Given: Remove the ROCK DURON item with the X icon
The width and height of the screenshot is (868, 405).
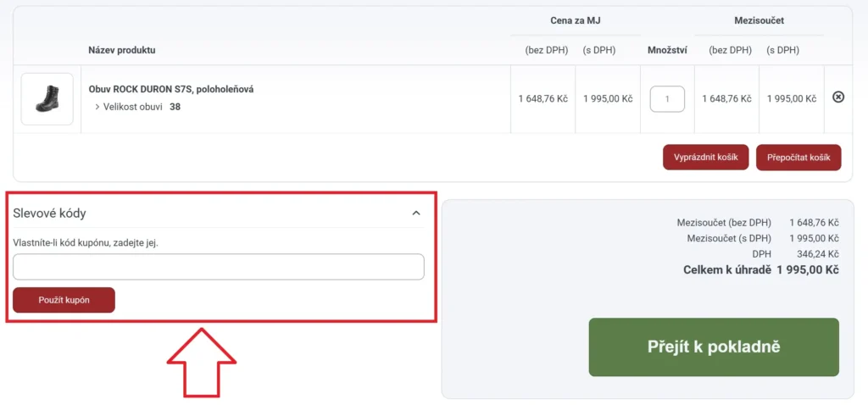Looking at the screenshot, I should click(838, 97).
